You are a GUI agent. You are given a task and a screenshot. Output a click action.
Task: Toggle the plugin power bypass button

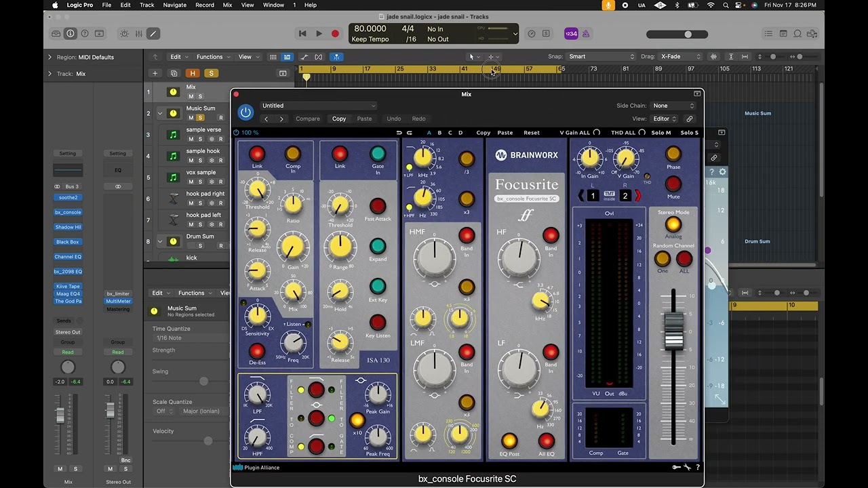(245, 113)
